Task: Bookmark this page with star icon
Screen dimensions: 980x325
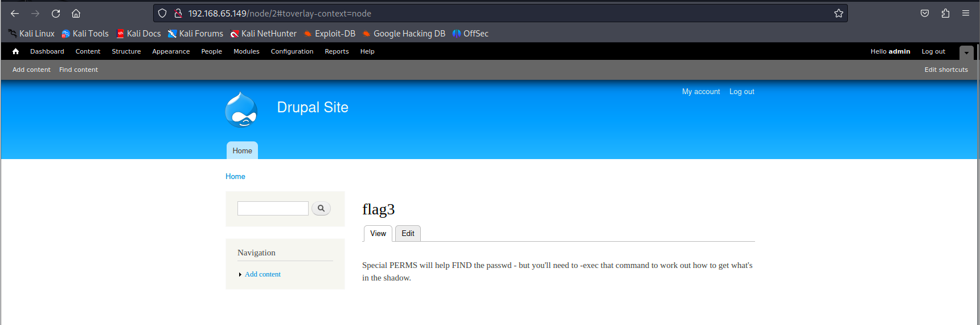Action: (838, 14)
